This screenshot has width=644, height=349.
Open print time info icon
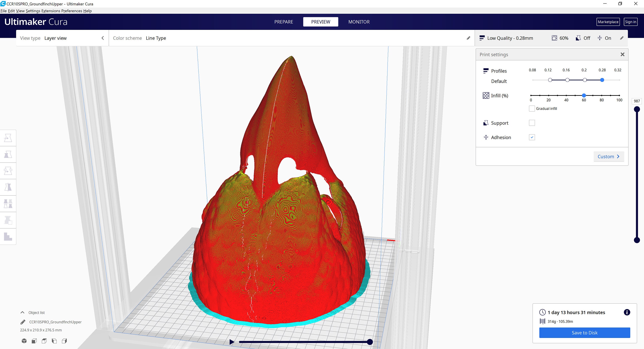(x=627, y=312)
